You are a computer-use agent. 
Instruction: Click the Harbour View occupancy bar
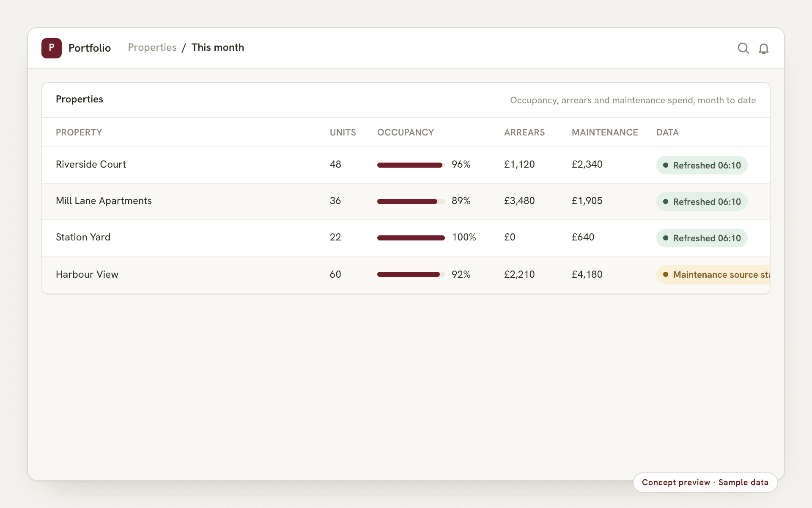point(411,274)
